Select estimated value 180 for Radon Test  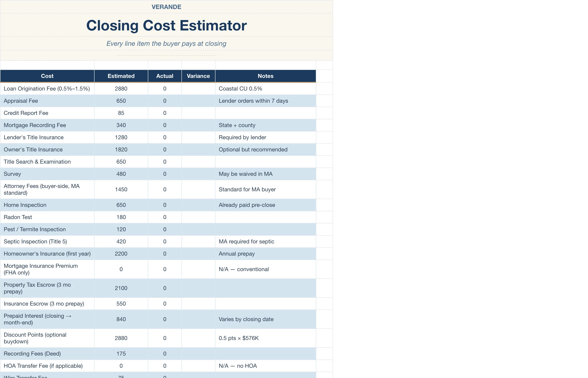pos(121,217)
